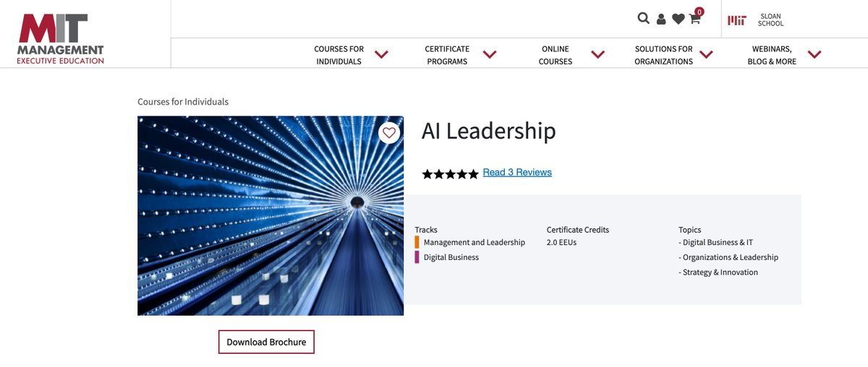The image size is (868, 367).
Task: Click the Tracks label
Action: tap(426, 230)
